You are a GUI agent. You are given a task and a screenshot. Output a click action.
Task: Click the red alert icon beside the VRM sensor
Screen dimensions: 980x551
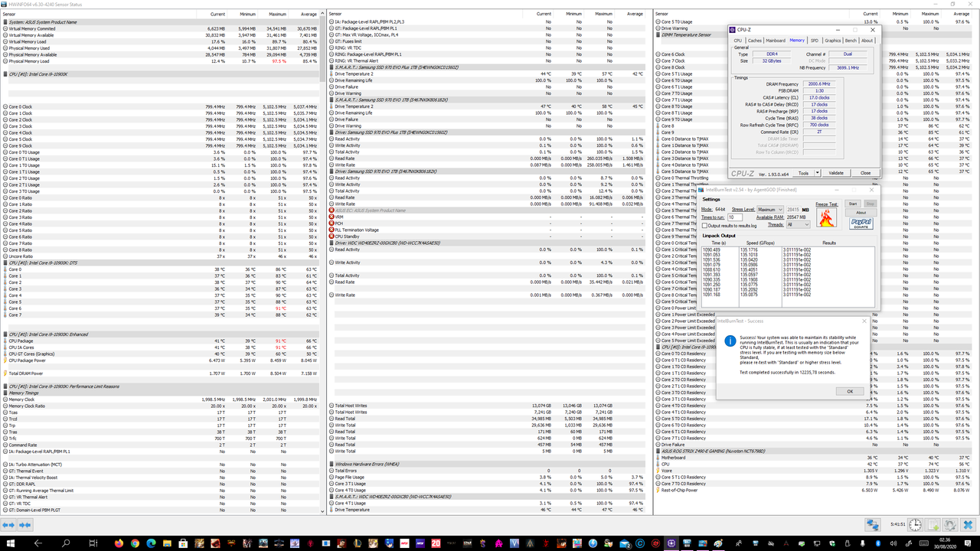click(x=332, y=217)
